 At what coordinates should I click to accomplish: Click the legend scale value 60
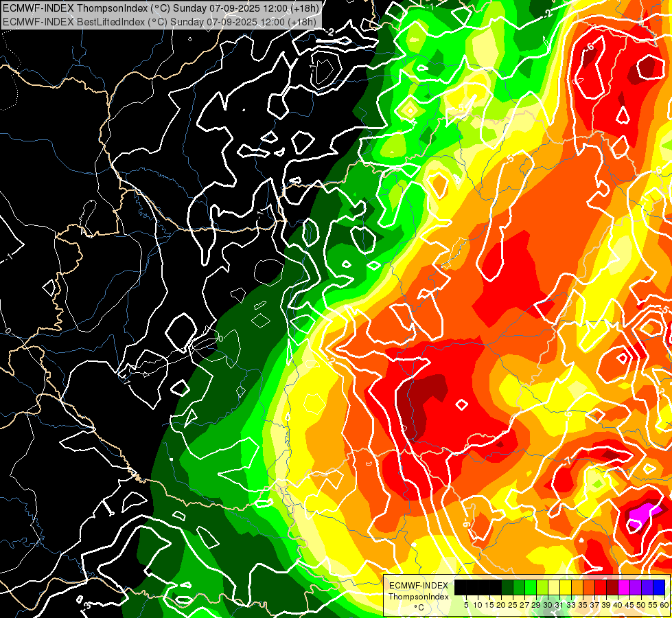coord(664,605)
